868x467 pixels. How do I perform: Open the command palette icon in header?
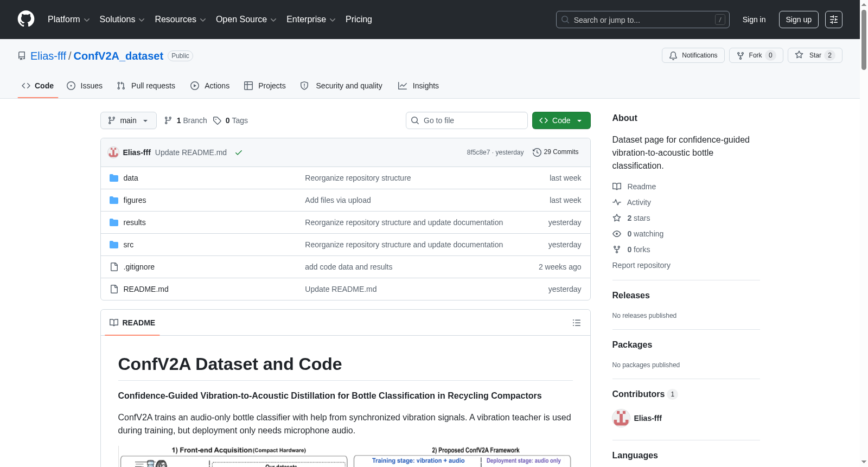click(834, 20)
